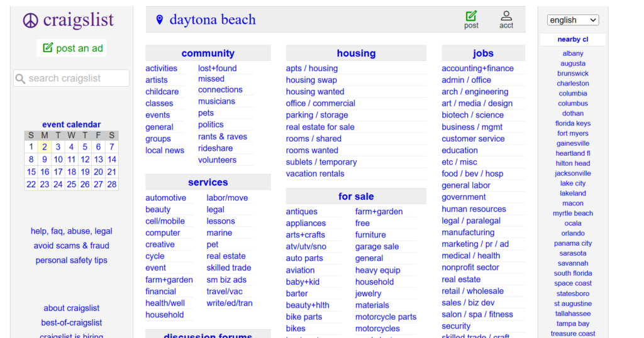Screen dimensions: 644x338
Task: Open the english language dropdown
Action: (x=572, y=20)
